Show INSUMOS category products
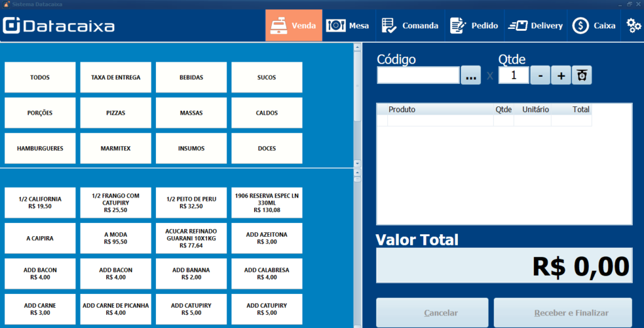 point(191,149)
